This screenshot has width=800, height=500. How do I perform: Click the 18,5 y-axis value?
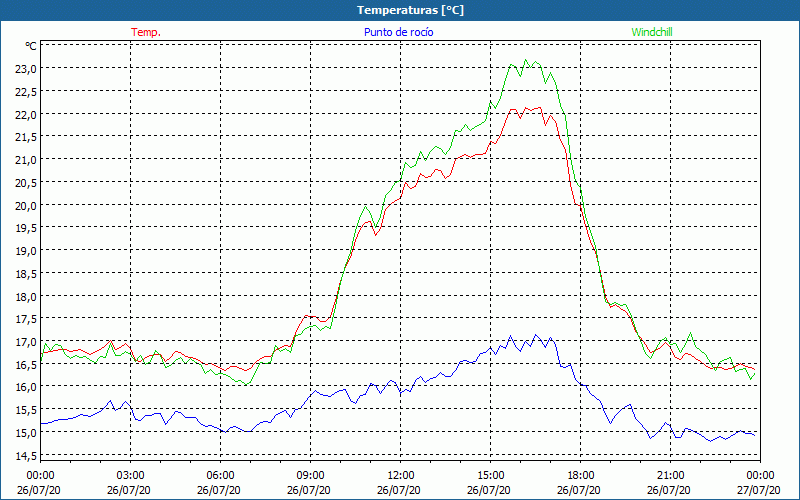point(26,273)
